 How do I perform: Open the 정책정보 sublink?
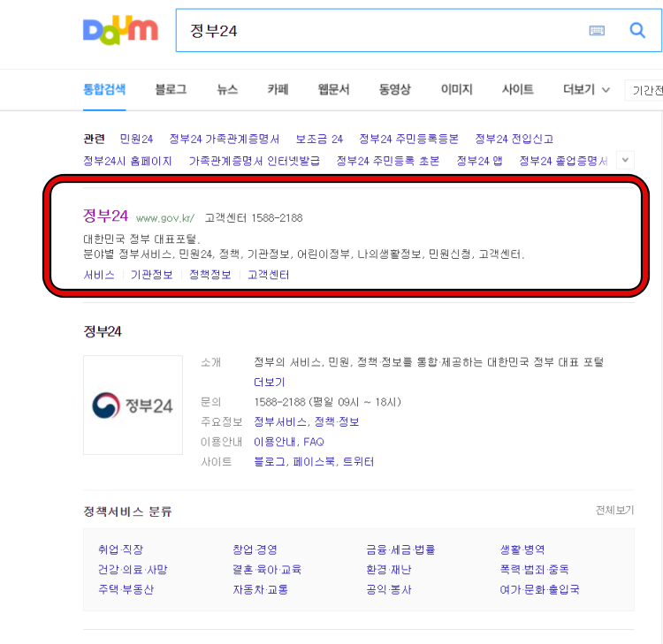[210, 275]
